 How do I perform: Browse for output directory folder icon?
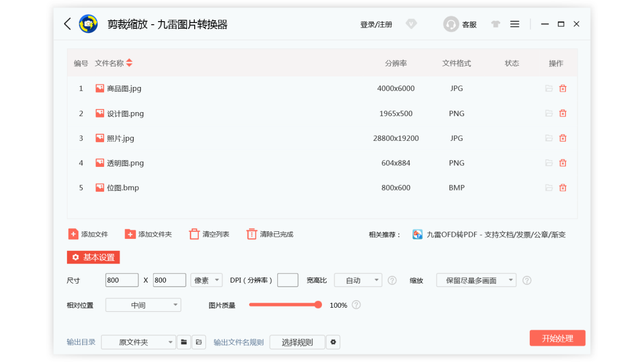click(x=184, y=342)
